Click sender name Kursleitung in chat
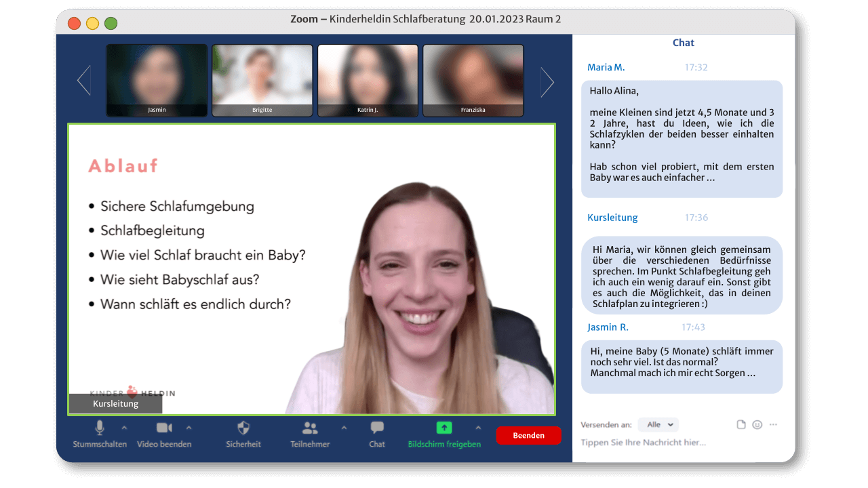Screen dimensions: 868x488 point(612,218)
